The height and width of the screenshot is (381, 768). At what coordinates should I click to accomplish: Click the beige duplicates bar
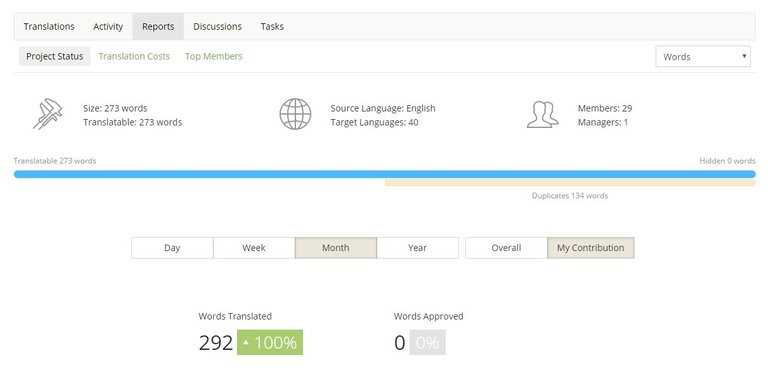[570, 183]
